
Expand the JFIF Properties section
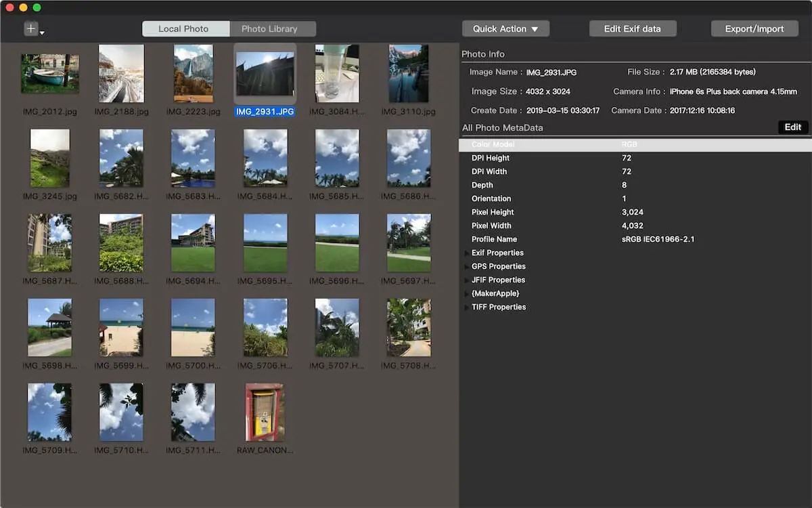[x=466, y=280]
